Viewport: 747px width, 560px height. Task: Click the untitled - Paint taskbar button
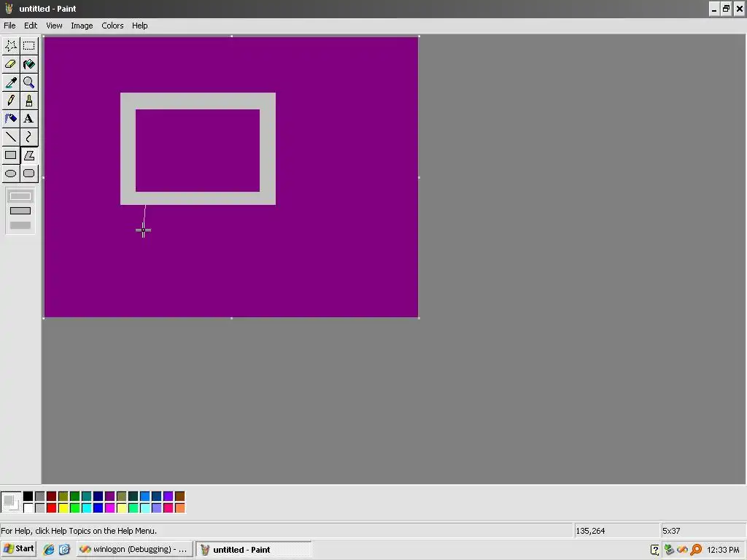pyautogui.click(x=253, y=549)
